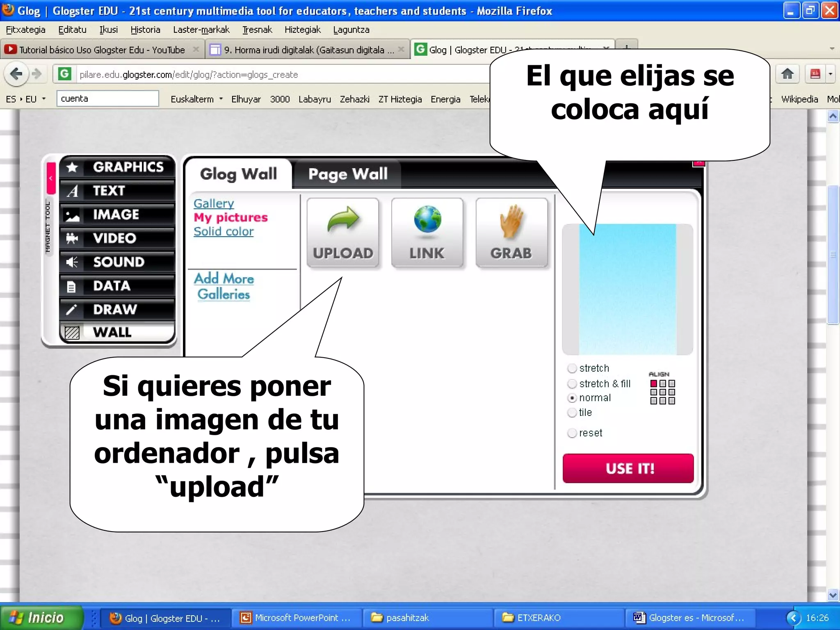Click the browser Forward arrow

(x=37, y=74)
